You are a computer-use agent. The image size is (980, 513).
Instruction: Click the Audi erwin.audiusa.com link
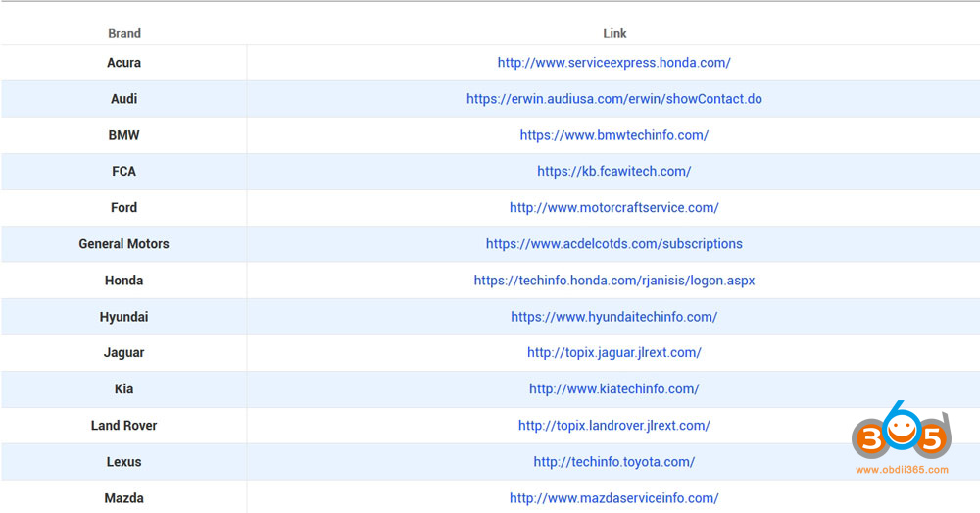pos(613,99)
